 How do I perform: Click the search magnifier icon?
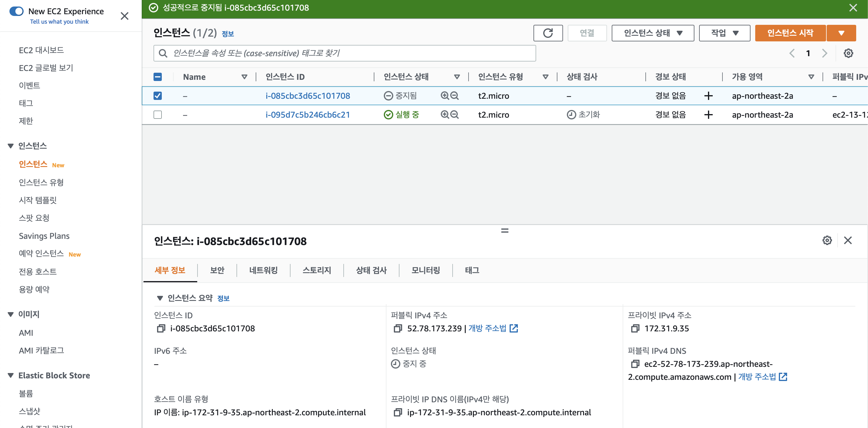[x=163, y=53]
